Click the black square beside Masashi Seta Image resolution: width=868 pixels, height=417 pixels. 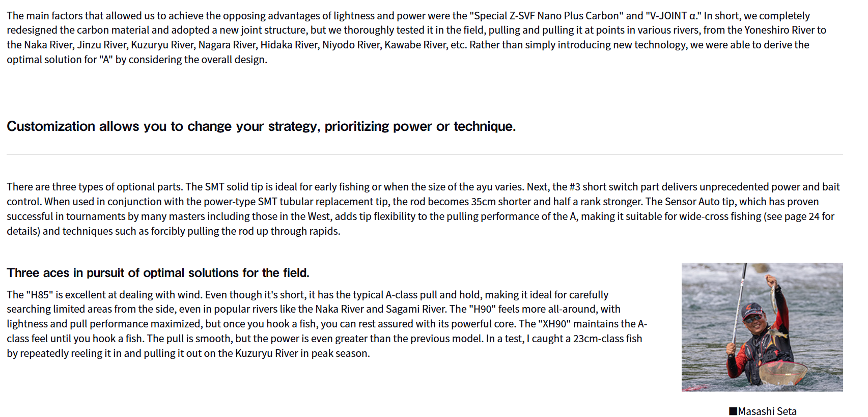[733, 411]
